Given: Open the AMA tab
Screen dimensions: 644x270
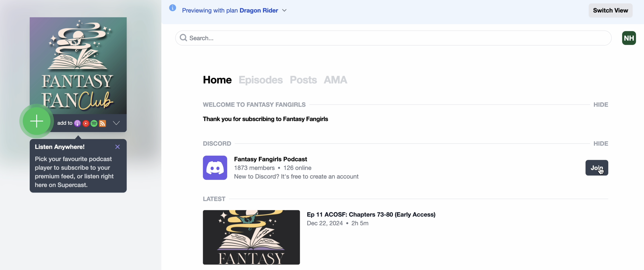Looking at the screenshot, I should pos(335,80).
